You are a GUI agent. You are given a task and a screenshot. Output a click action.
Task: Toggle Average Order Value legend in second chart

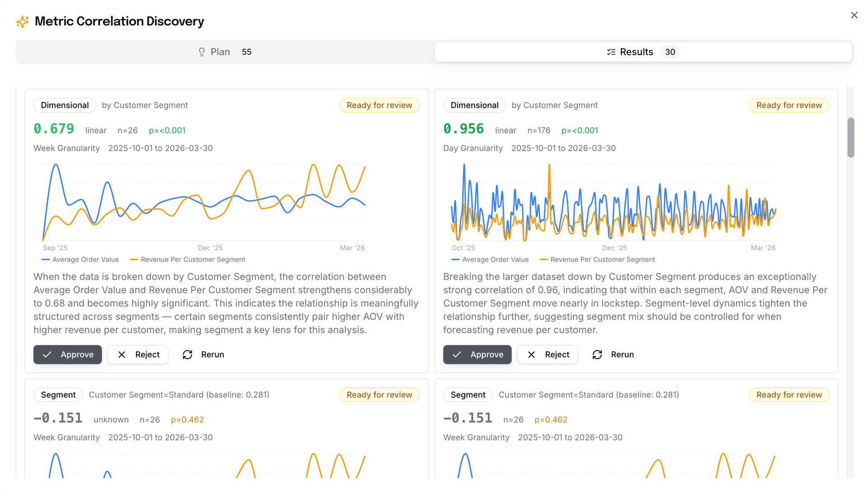(490, 260)
